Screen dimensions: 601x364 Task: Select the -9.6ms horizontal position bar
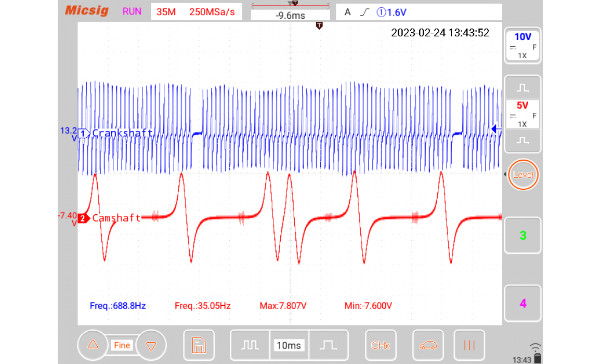click(290, 12)
